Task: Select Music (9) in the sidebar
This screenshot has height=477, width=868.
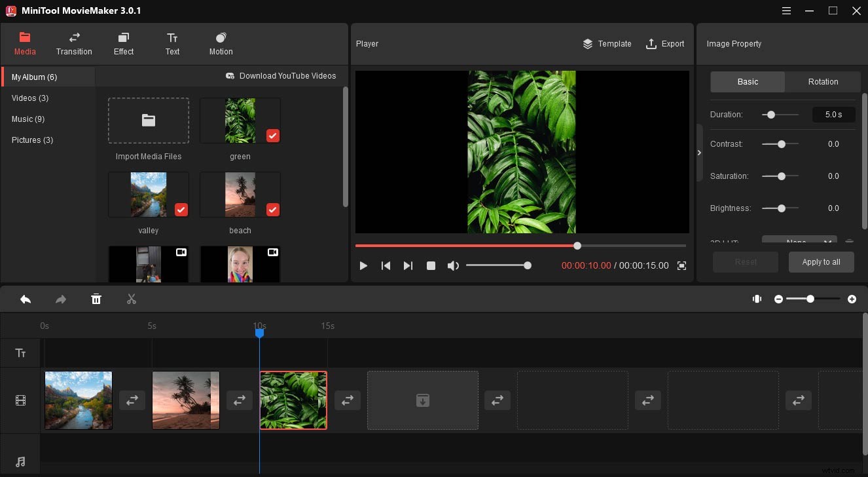Action: [28, 119]
